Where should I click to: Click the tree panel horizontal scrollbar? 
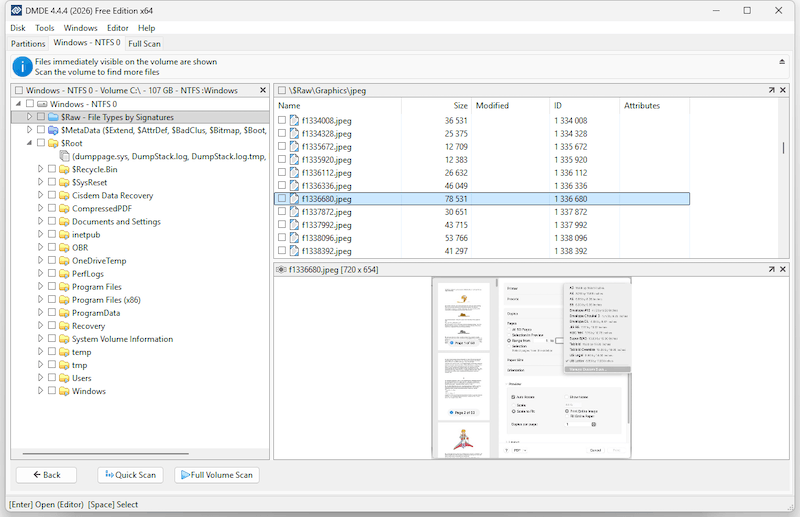pyautogui.click(x=106, y=453)
